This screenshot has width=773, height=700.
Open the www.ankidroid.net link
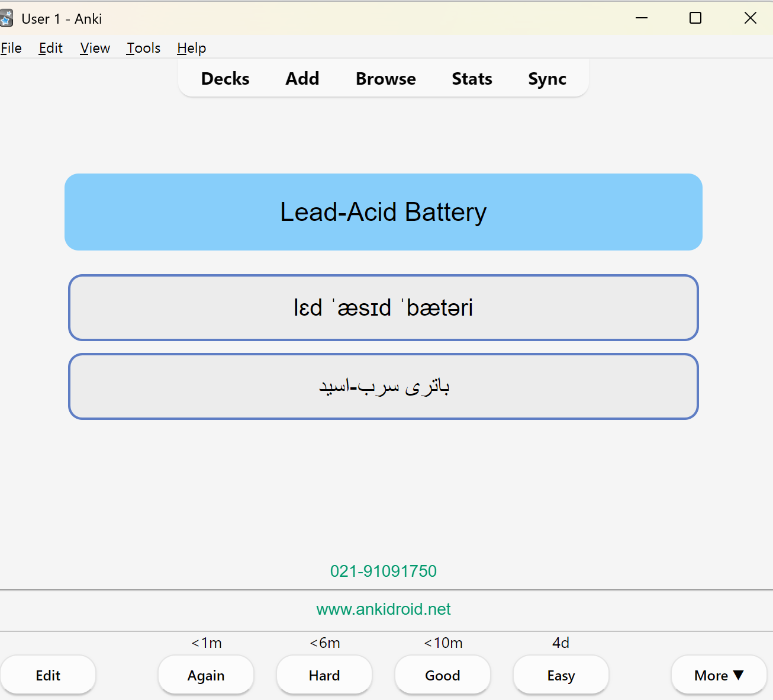tap(384, 609)
